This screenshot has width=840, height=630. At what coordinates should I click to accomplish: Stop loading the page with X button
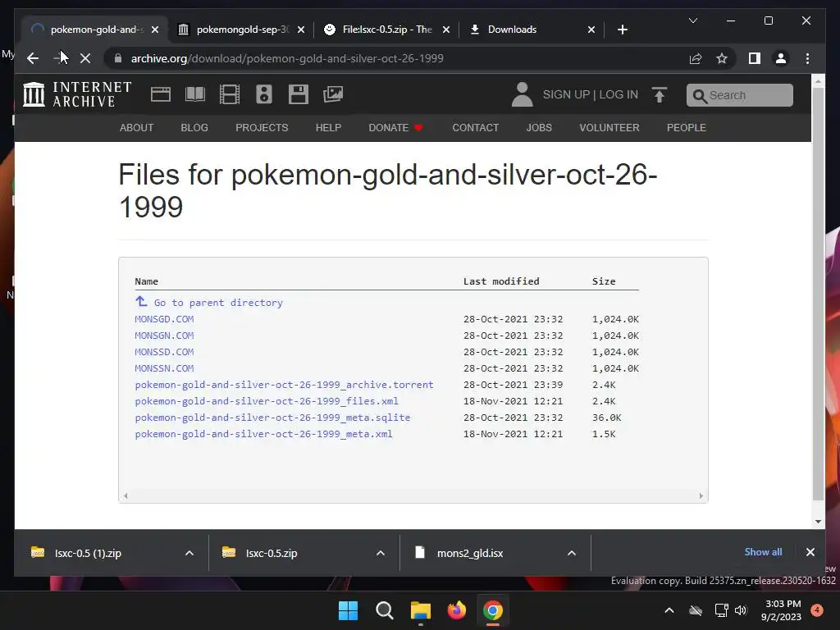tap(85, 58)
